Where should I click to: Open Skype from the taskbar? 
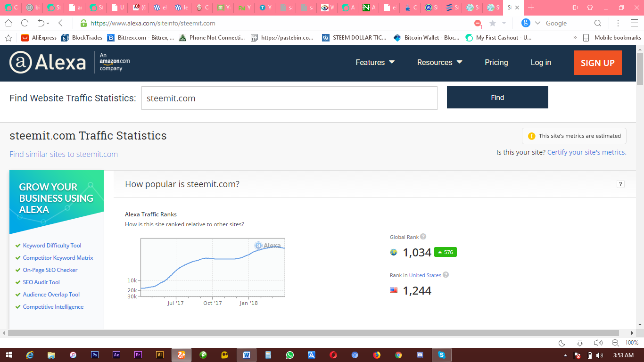pos(442,355)
